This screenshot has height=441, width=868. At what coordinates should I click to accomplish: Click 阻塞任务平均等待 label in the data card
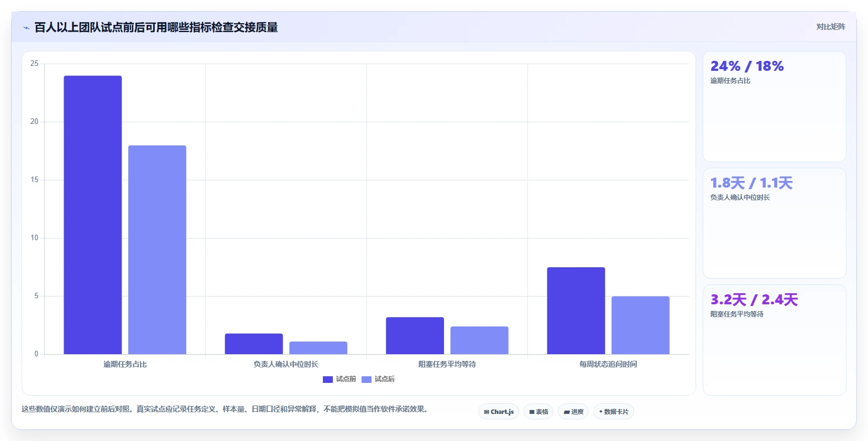[x=737, y=314]
